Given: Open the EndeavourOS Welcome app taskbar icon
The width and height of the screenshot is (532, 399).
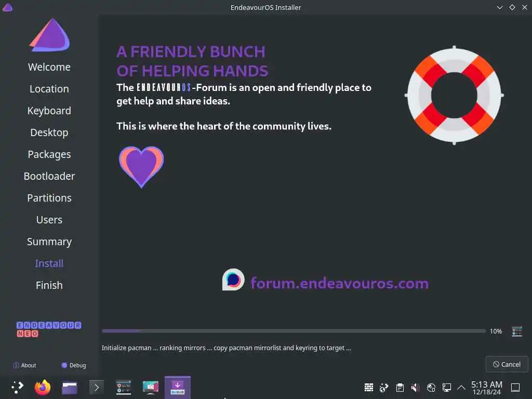Looking at the screenshot, I should [x=124, y=387].
